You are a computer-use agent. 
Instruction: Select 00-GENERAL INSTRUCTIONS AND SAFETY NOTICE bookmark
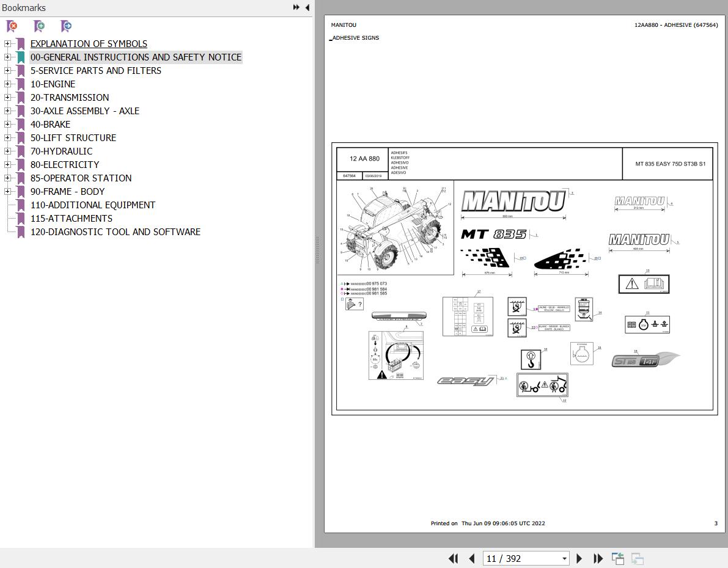point(136,57)
